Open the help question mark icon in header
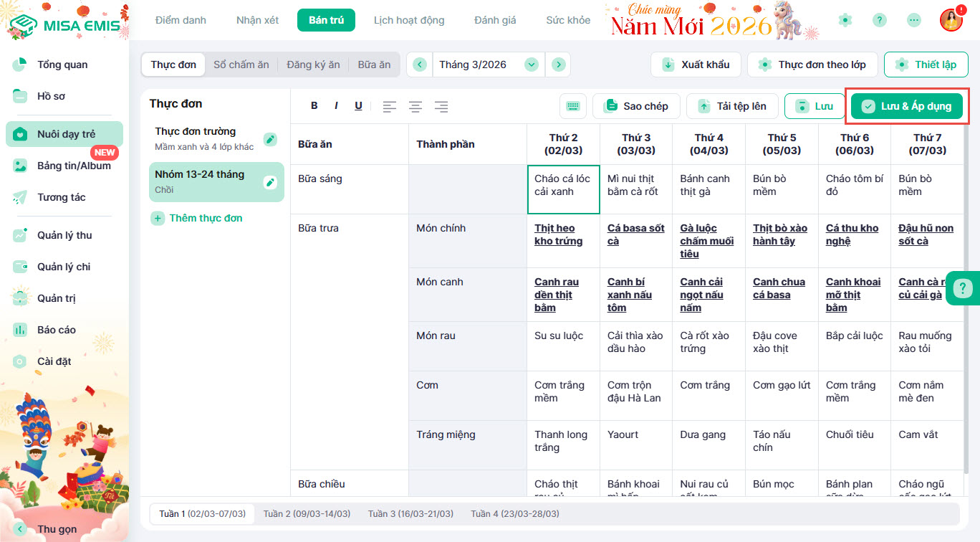This screenshot has width=980, height=542. point(880,20)
